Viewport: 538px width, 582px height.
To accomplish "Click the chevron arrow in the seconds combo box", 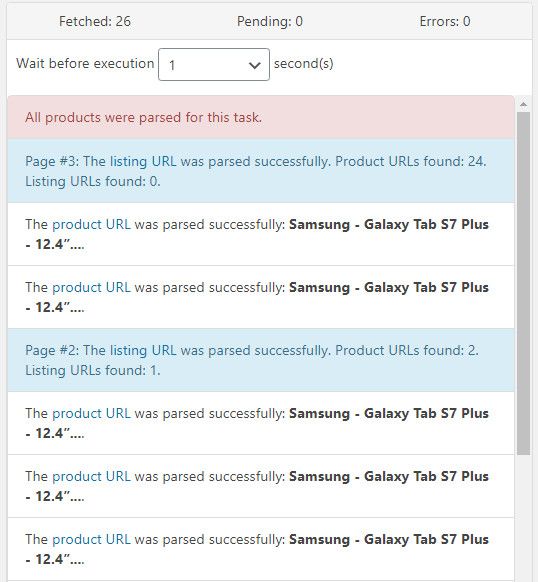I will click(254, 66).
